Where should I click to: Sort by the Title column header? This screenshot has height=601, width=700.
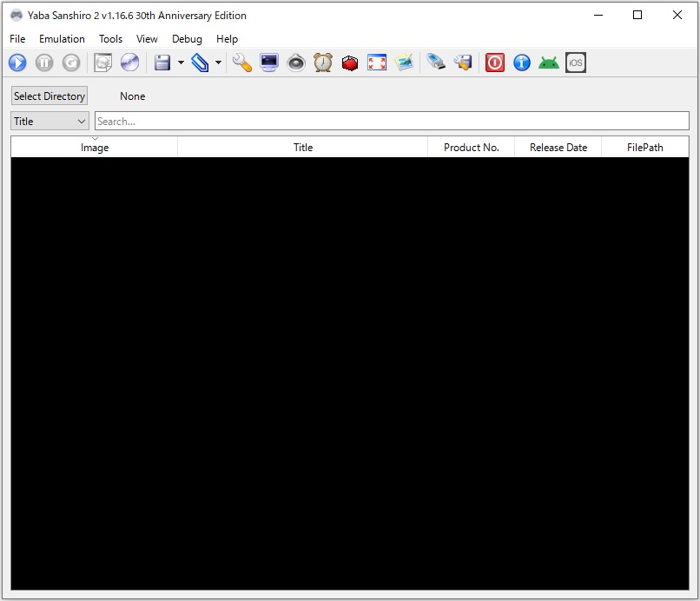pyautogui.click(x=303, y=148)
